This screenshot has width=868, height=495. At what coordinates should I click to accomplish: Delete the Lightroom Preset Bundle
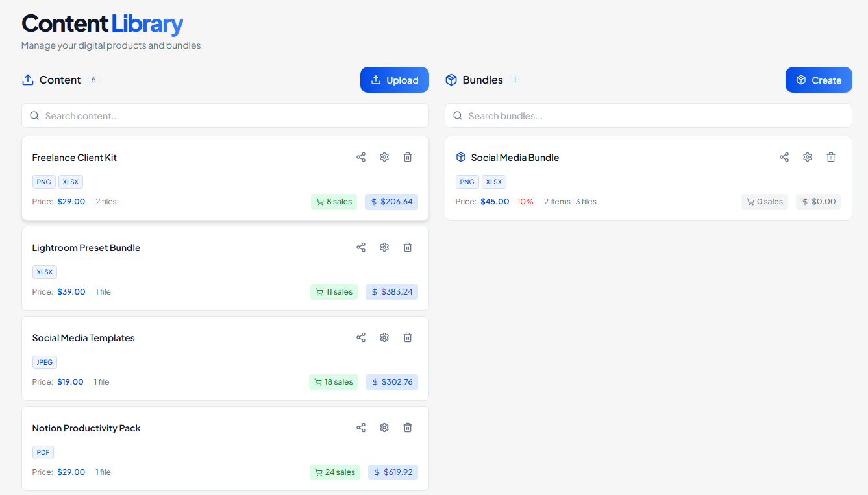coord(408,247)
